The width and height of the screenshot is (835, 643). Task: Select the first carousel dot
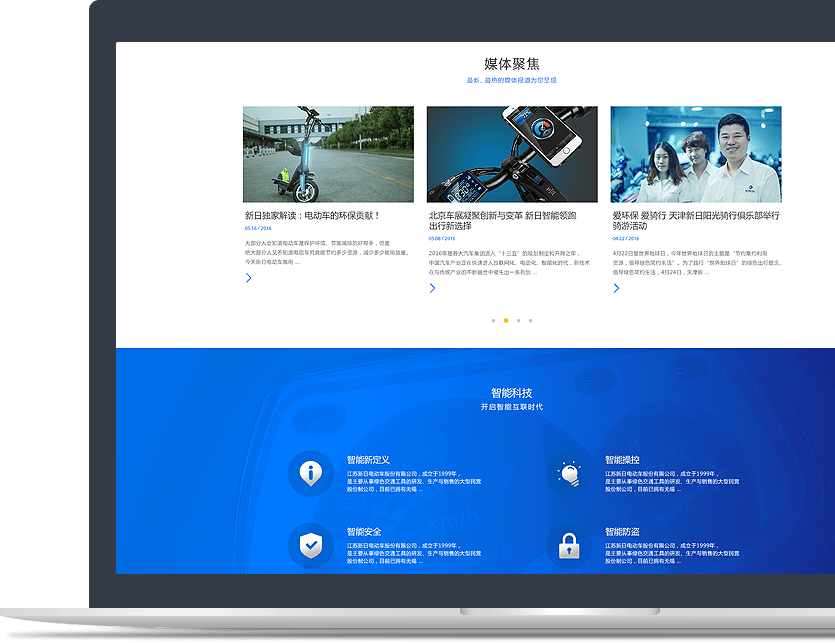click(493, 321)
